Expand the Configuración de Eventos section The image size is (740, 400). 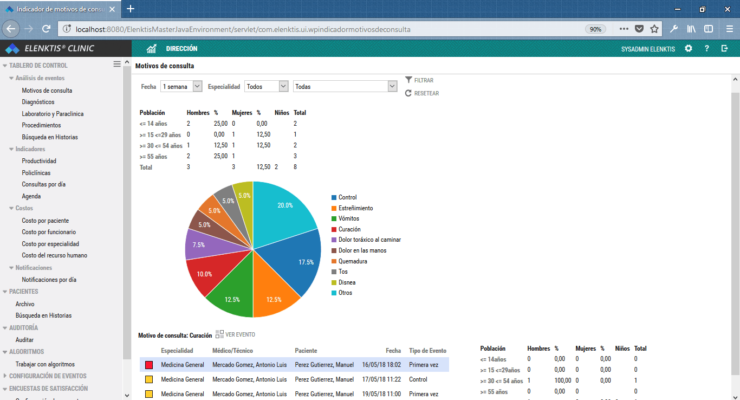click(5, 375)
